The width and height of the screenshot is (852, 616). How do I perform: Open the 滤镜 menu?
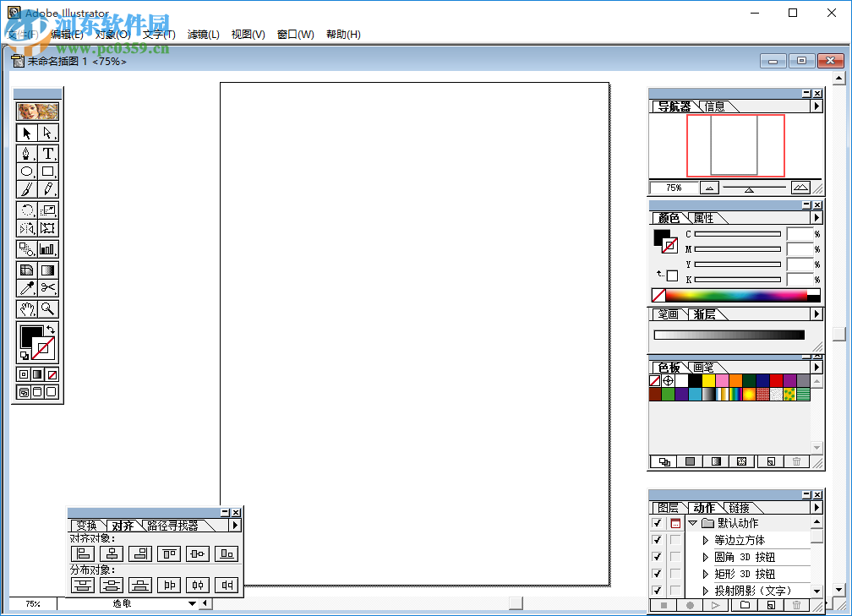click(203, 34)
